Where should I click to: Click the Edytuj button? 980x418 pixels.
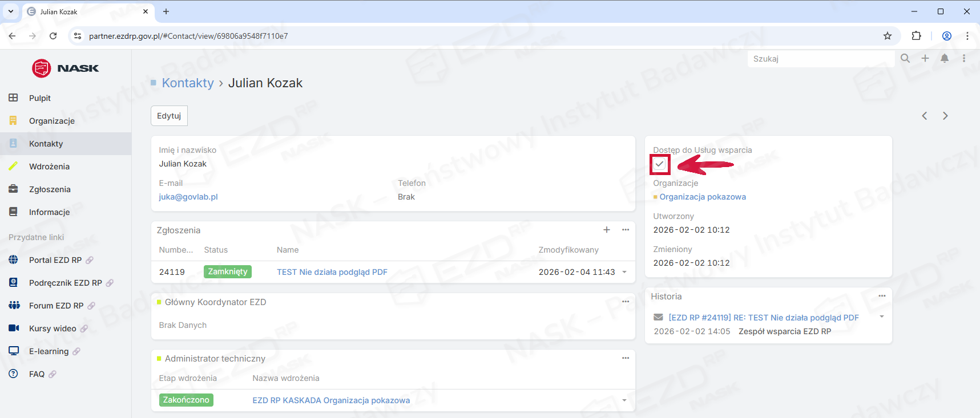point(169,116)
